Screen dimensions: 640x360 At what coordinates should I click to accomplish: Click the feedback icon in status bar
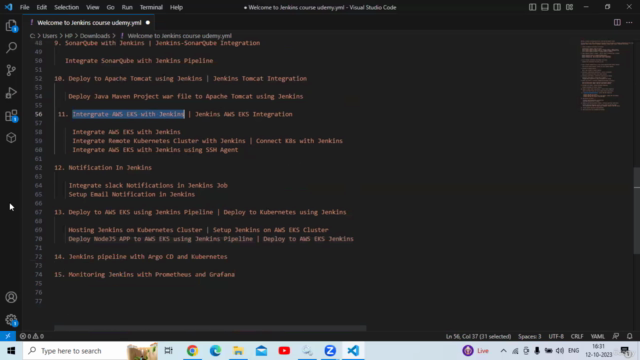[x=616, y=336]
